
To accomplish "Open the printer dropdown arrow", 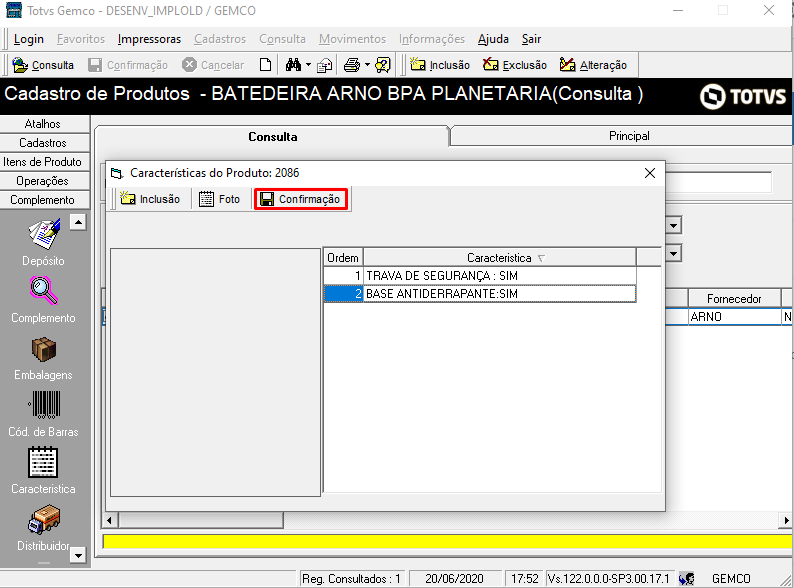I will (367, 65).
